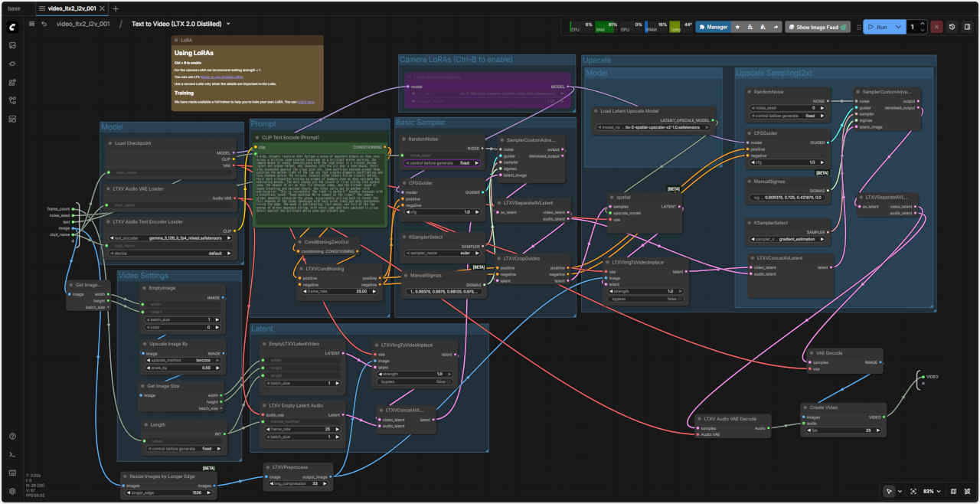Expand the Run button dropdown arrow
980x504 pixels.
point(898,27)
